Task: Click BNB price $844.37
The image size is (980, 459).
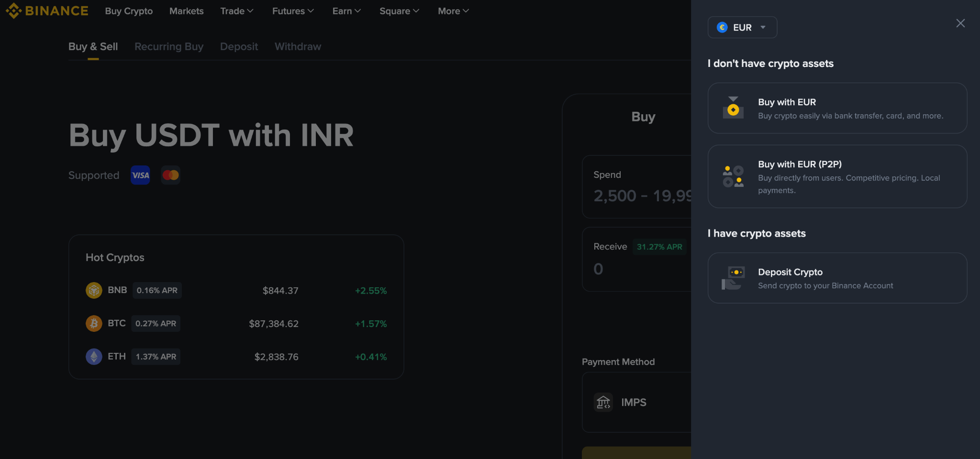Action: point(280,291)
